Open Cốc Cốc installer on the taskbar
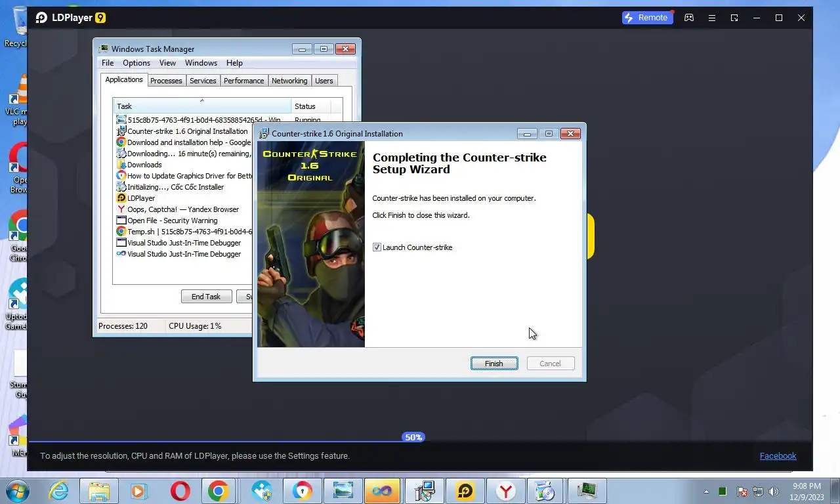The width and height of the screenshot is (840, 504). point(303,491)
